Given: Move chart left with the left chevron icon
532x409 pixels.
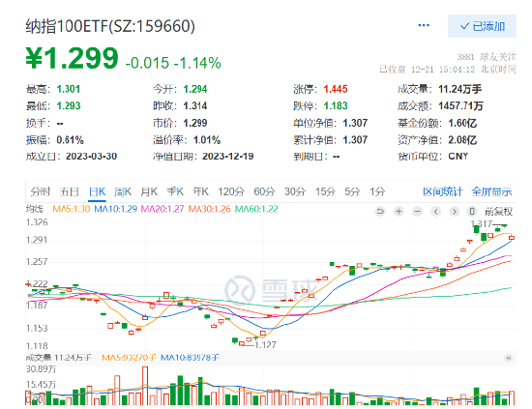Looking at the screenshot, I should point(436,212).
